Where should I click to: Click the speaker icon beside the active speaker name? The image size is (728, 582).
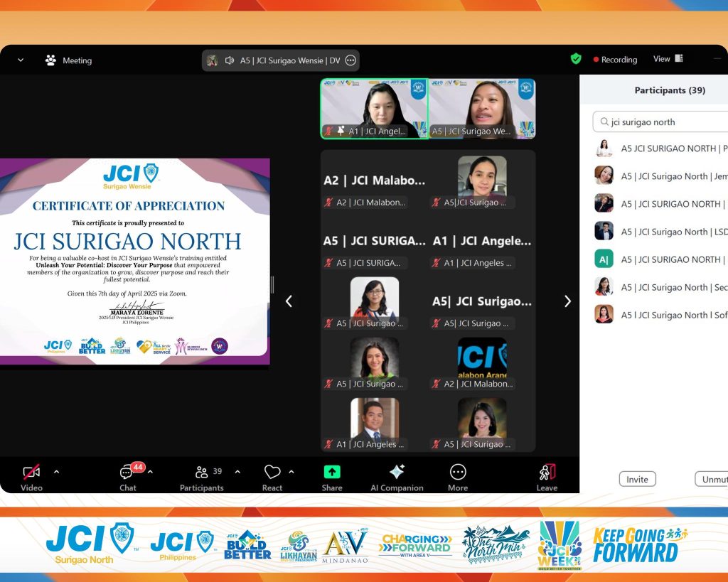pyautogui.click(x=230, y=60)
